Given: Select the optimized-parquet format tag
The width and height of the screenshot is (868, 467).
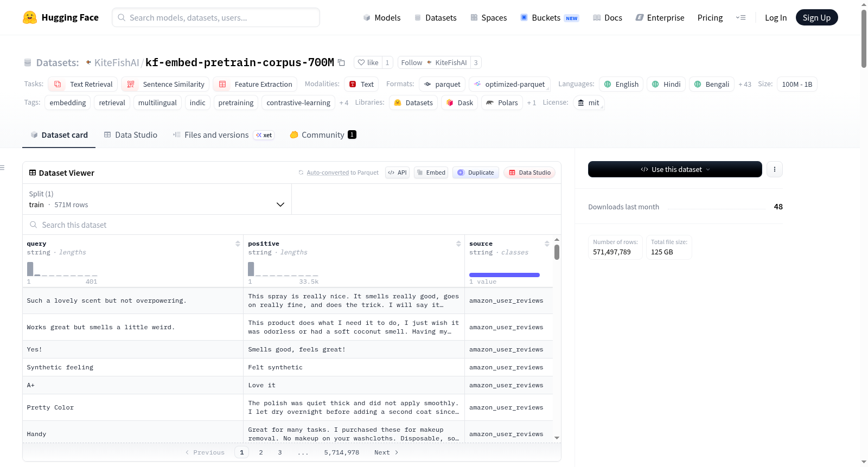Looking at the screenshot, I should pos(509,84).
